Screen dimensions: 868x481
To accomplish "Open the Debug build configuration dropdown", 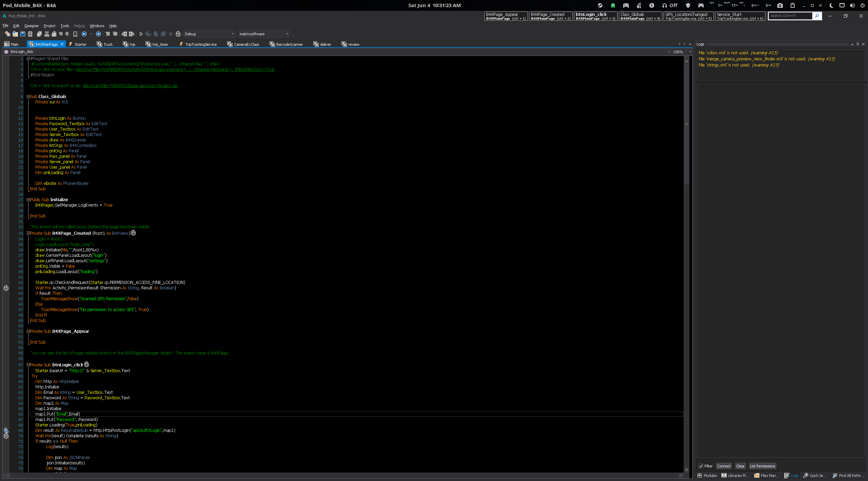I will pyautogui.click(x=232, y=34).
